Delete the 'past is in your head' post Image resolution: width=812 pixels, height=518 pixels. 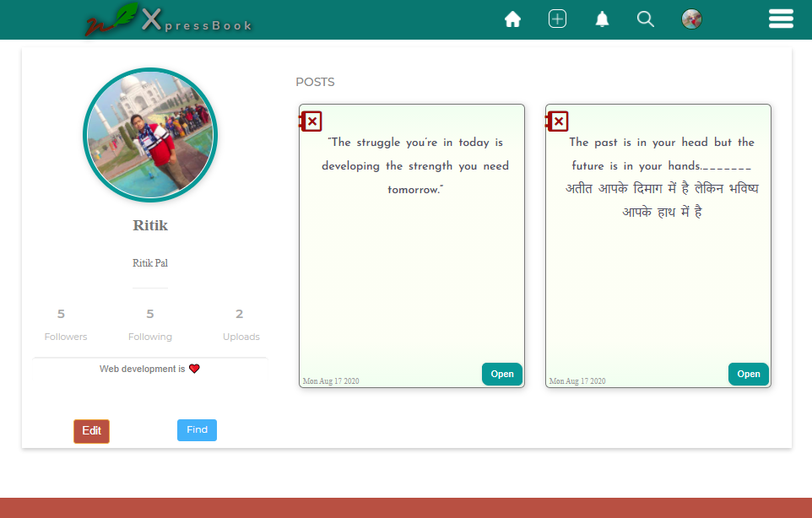558,121
